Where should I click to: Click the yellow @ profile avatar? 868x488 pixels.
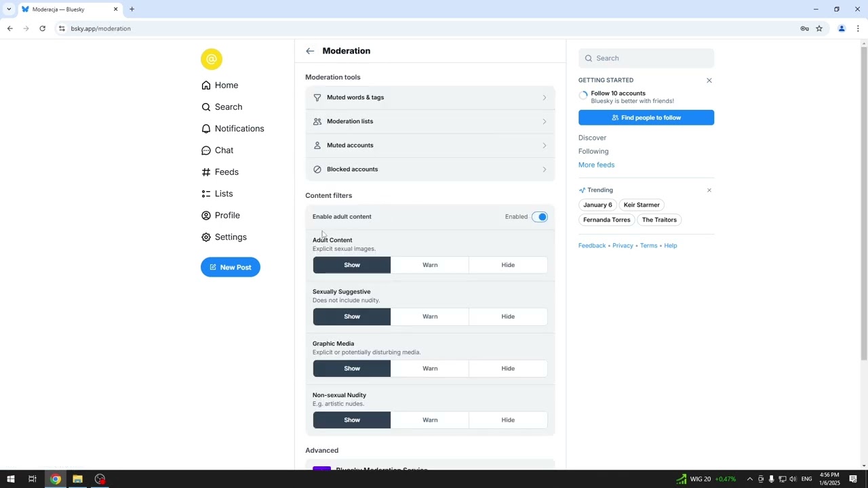click(x=212, y=59)
